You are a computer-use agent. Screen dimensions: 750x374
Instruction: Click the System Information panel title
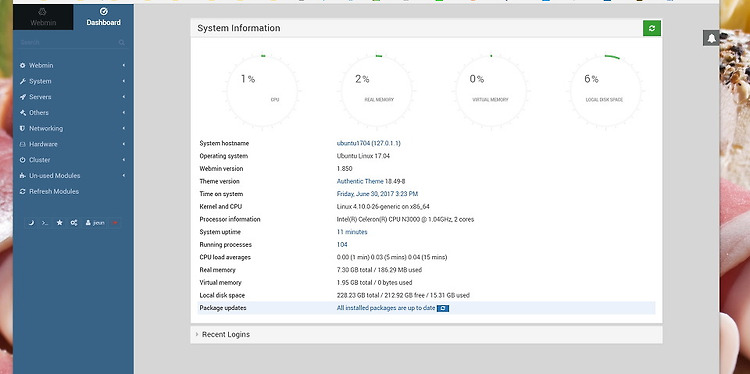(239, 28)
